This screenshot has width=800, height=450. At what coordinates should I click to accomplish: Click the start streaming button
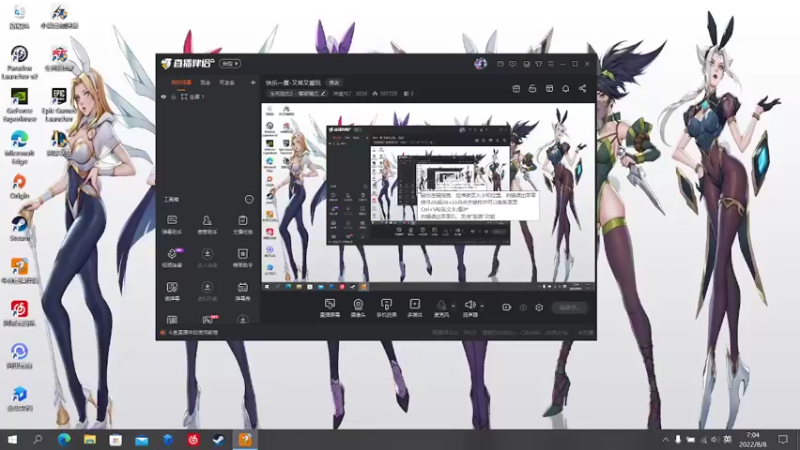[x=569, y=308]
